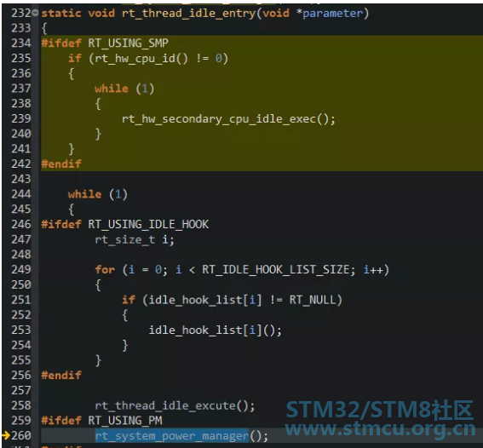Click on #ifdef RT_USING_SMP line

pos(105,43)
